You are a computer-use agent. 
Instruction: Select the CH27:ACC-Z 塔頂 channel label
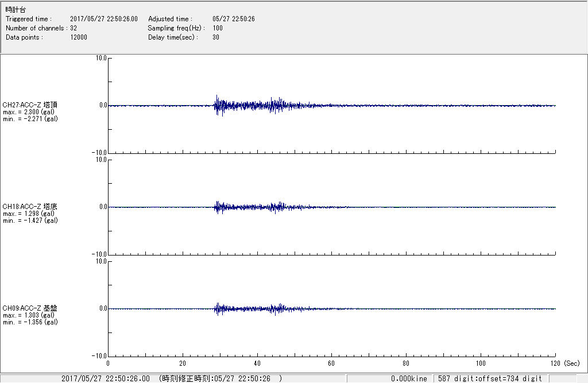pyautogui.click(x=30, y=105)
